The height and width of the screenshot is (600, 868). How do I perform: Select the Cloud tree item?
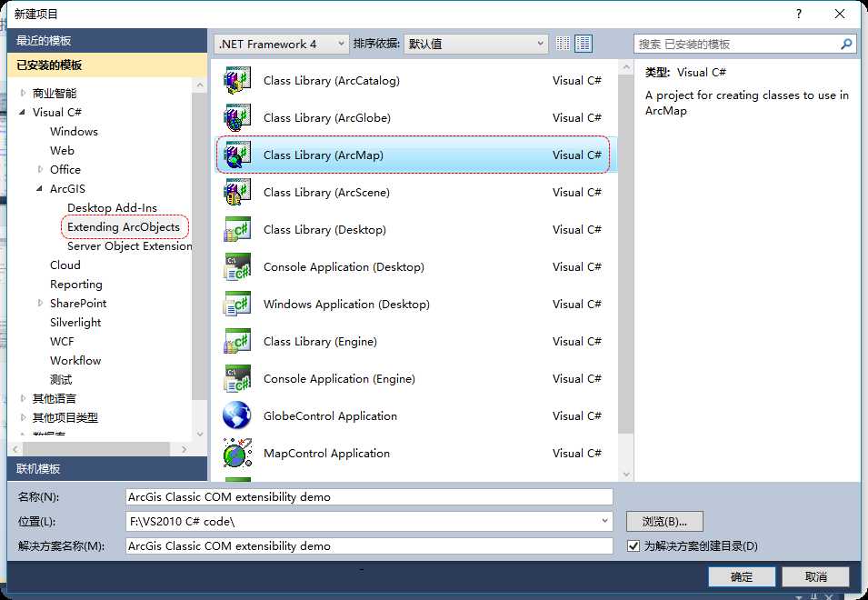click(65, 265)
